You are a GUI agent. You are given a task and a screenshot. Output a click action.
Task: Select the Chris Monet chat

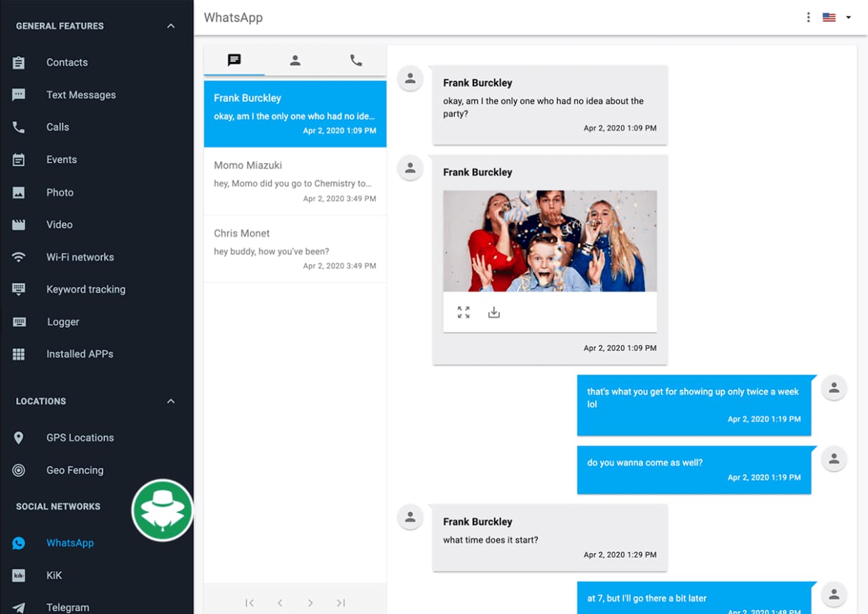(x=294, y=249)
